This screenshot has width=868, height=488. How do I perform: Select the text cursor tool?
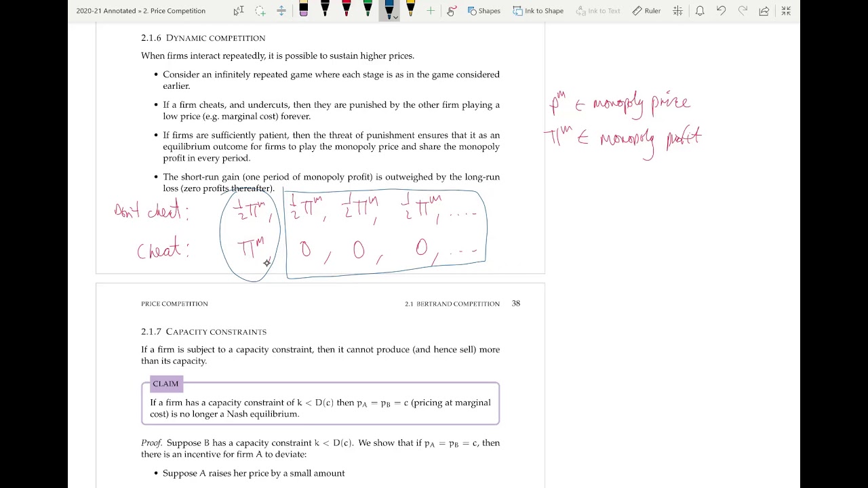point(238,11)
